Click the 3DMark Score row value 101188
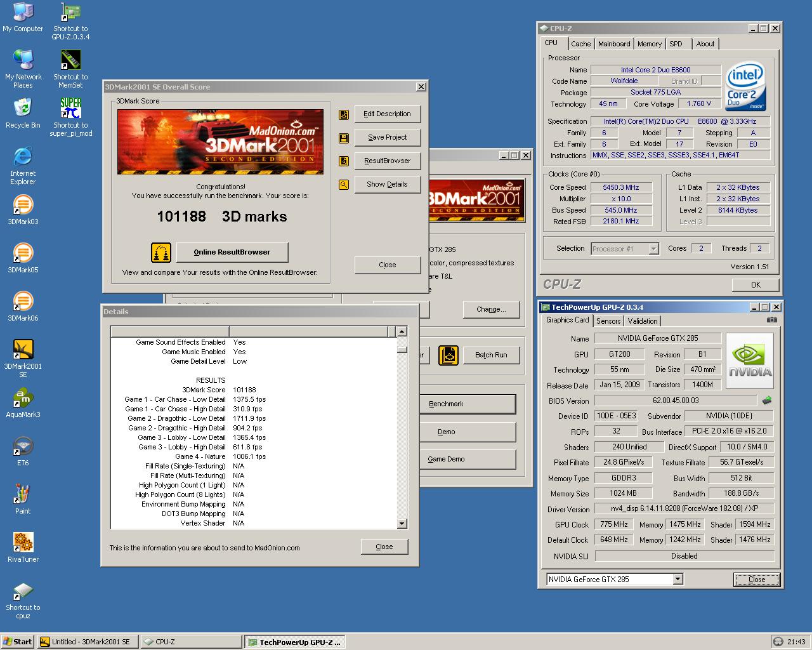 pos(244,390)
